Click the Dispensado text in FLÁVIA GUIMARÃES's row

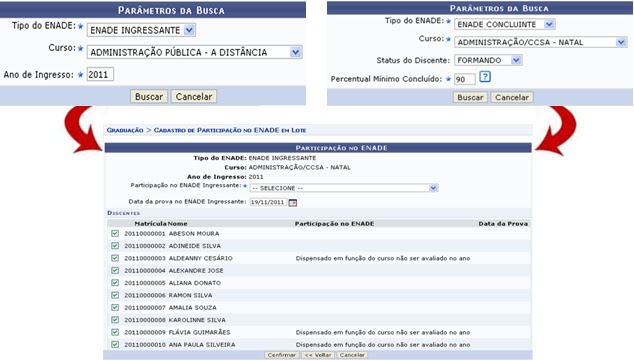click(383, 332)
